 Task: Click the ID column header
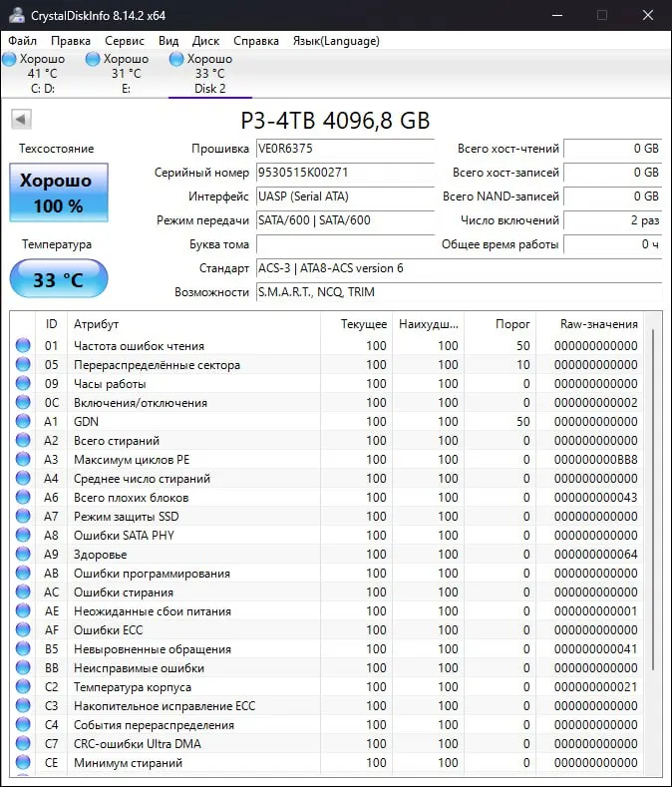[x=51, y=324]
